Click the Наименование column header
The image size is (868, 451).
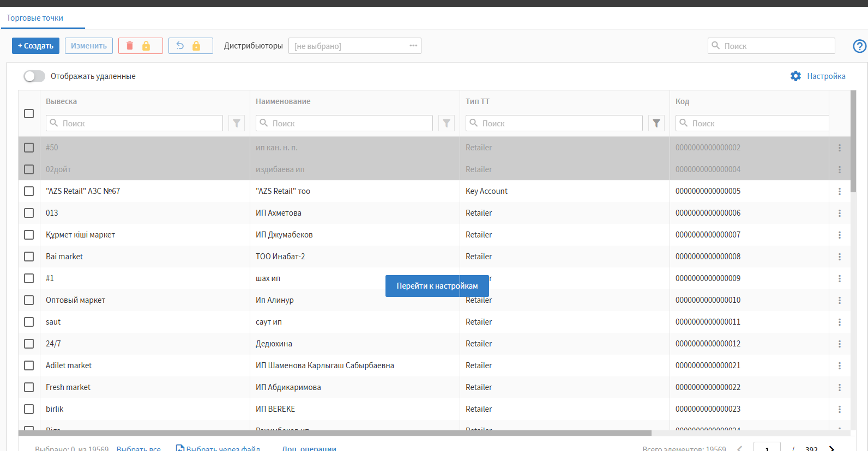283,101
